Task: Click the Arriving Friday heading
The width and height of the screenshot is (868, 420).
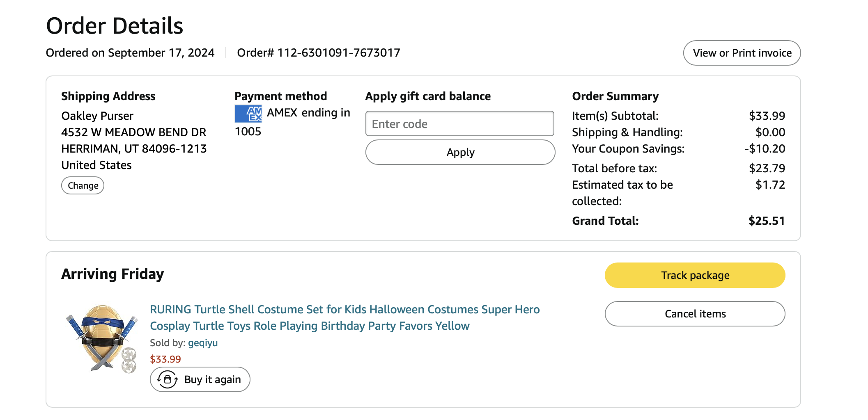Action: (x=113, y=274)
